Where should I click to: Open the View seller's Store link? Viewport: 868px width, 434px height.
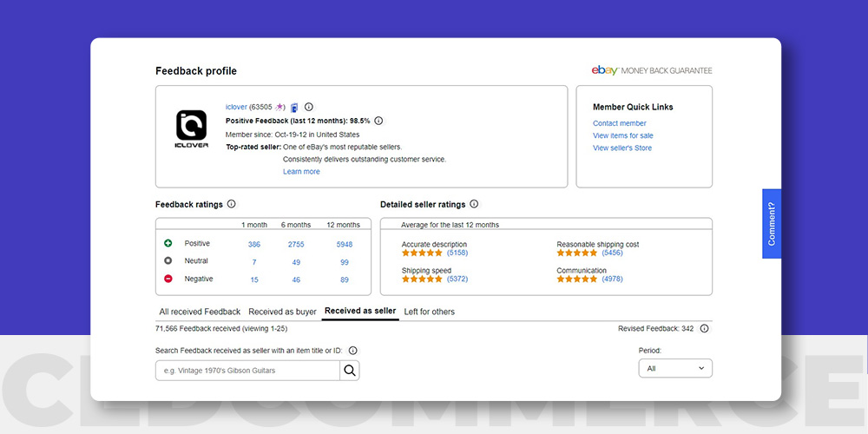pyautogui.click(x=622, y=148)
